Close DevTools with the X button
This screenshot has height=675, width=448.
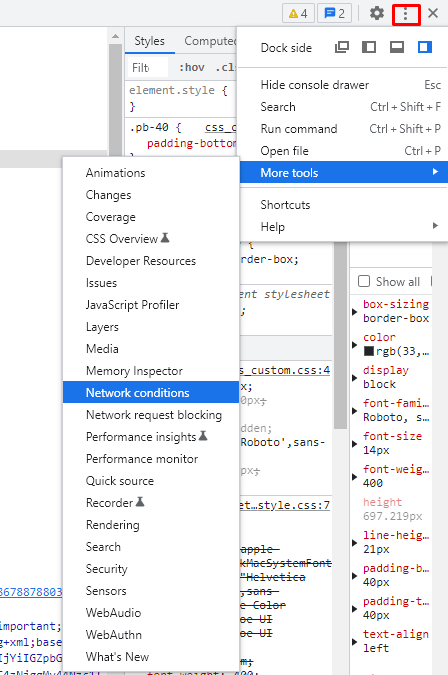[x=433, y=13]
